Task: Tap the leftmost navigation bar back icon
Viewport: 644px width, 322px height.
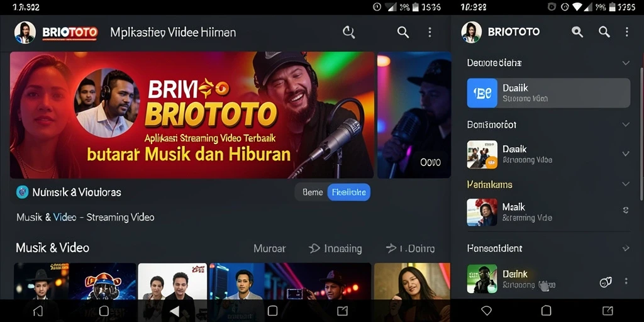Action: pos(38,311)
